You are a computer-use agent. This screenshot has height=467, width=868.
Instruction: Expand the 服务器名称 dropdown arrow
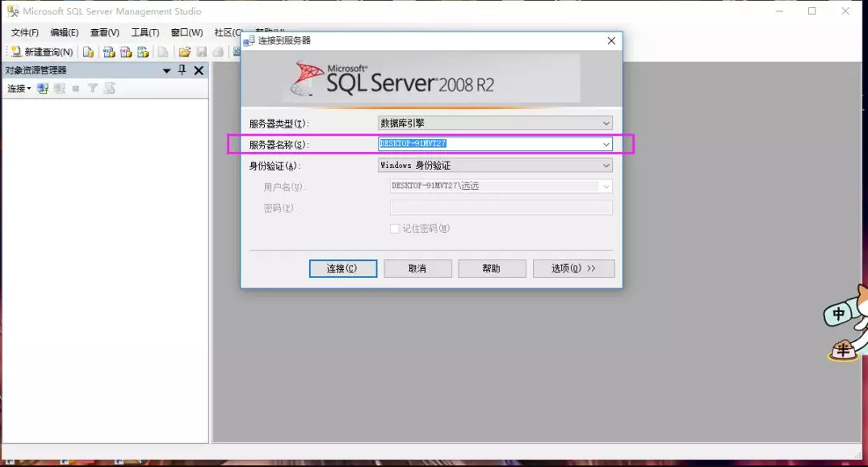pyautogui.click(x=606, y=144)
